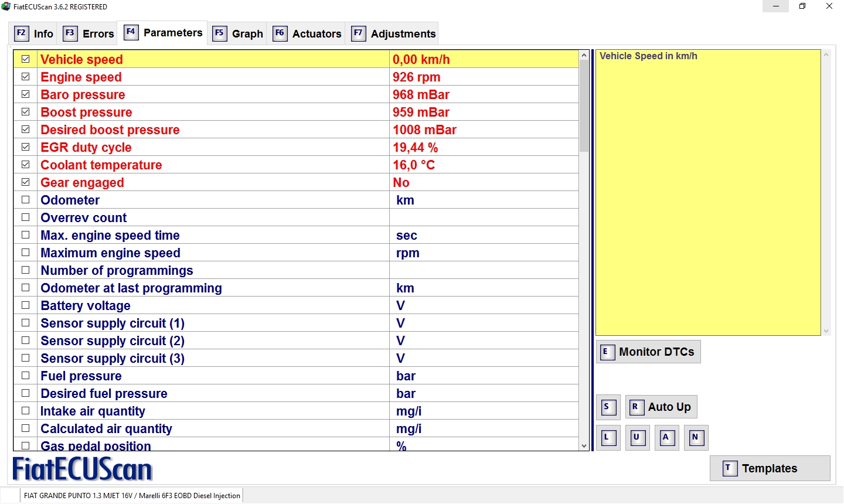Open the Adjustments tab
The height and width of the screenshot is (504, 844).
coord(393,33)
